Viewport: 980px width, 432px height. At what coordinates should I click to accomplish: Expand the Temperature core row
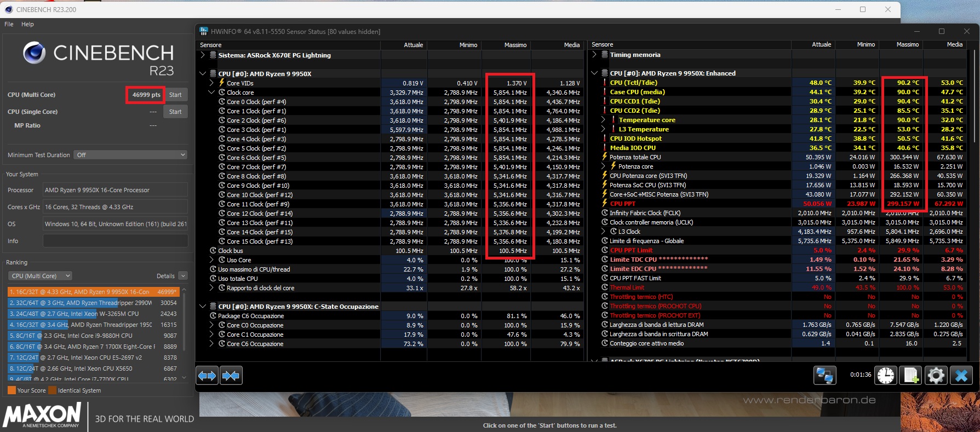coord(603,120)
